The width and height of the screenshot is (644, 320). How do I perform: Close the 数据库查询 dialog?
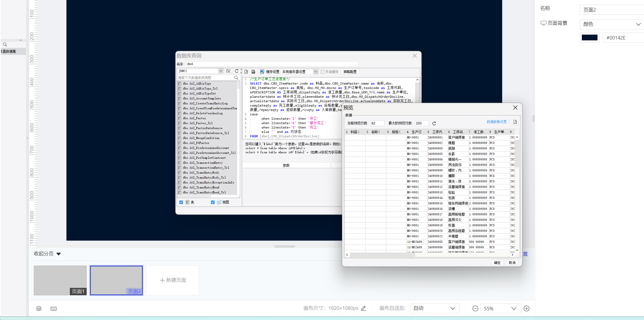click(x=415, y=56)
